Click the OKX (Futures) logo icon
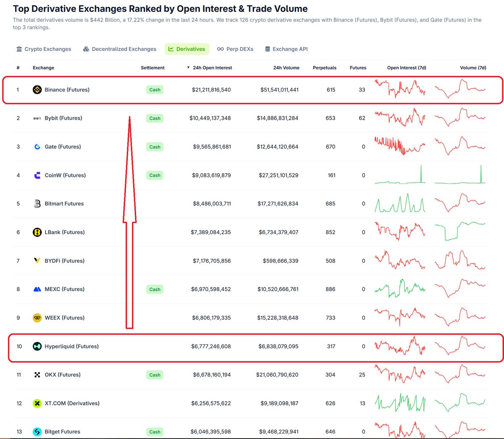Screen dimensions: 504x439 (x=37, y=375)
